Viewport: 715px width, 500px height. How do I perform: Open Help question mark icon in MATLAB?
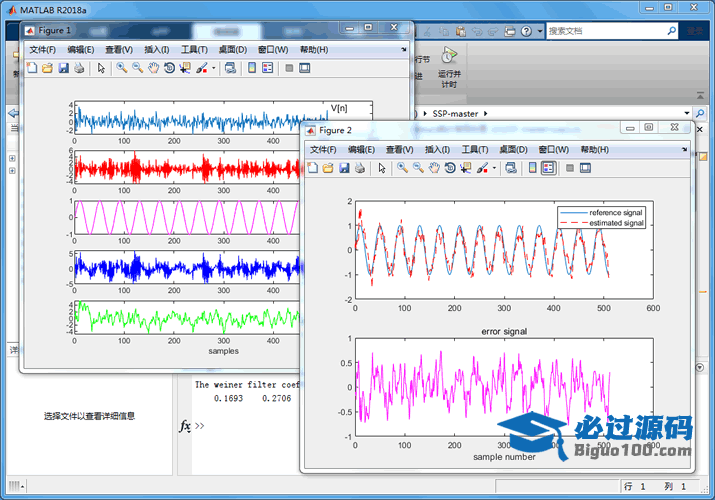526,31
